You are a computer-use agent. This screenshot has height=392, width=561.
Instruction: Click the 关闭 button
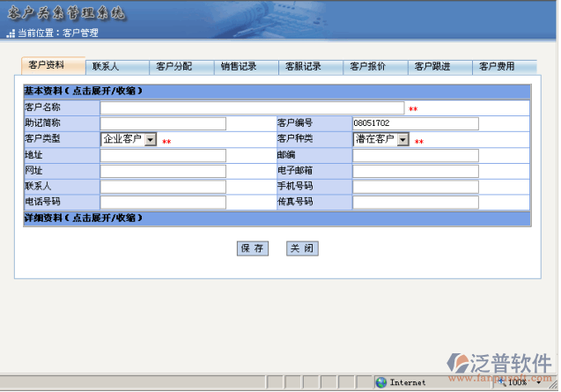[x=302, y=248]
